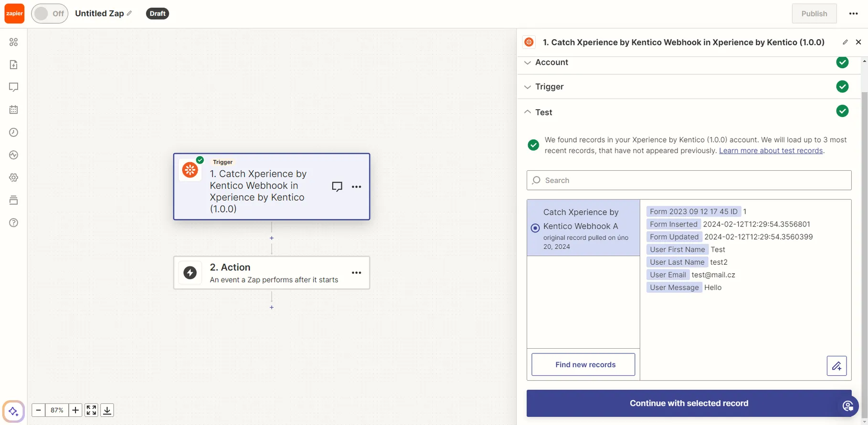The width and height of the screenshot is (868, 425).
Task: Click the fit-to-view canvas icon
Action: pos(91,410)
